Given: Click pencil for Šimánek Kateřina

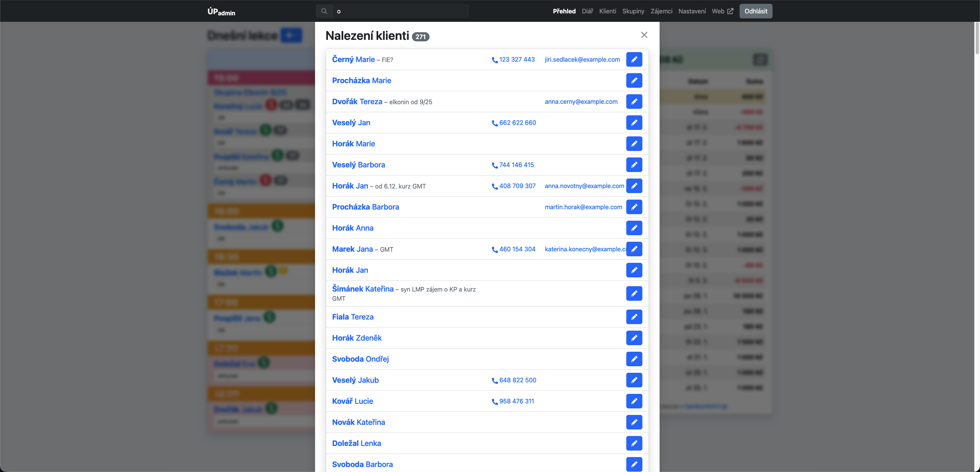Looking at the screenshot, I should click(634, 293).
